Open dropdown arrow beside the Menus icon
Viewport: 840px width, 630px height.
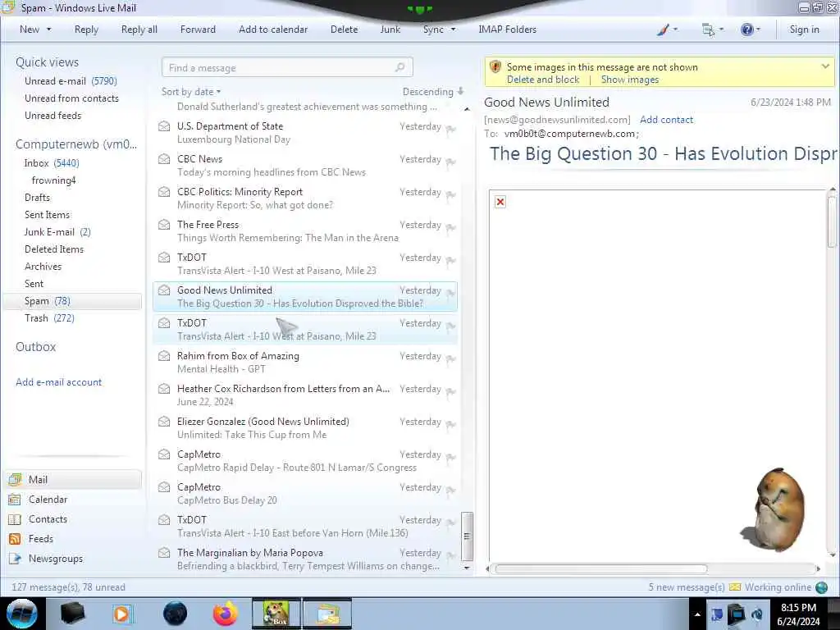pos(721,30)
